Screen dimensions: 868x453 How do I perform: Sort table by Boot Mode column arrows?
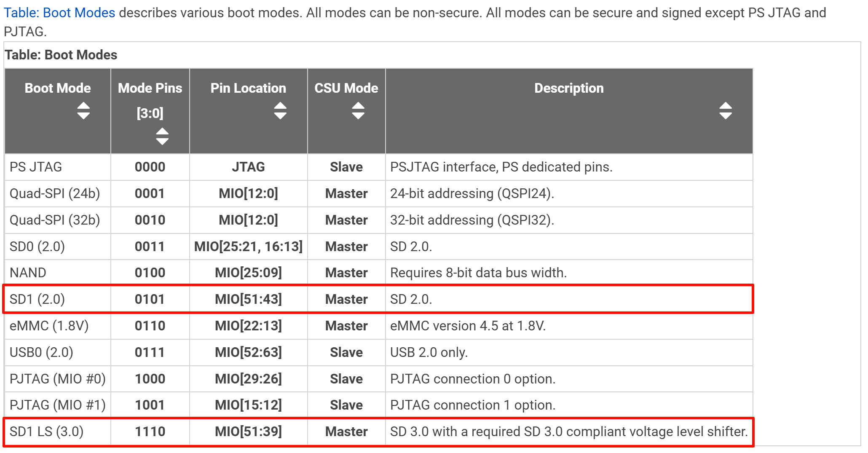83,111
